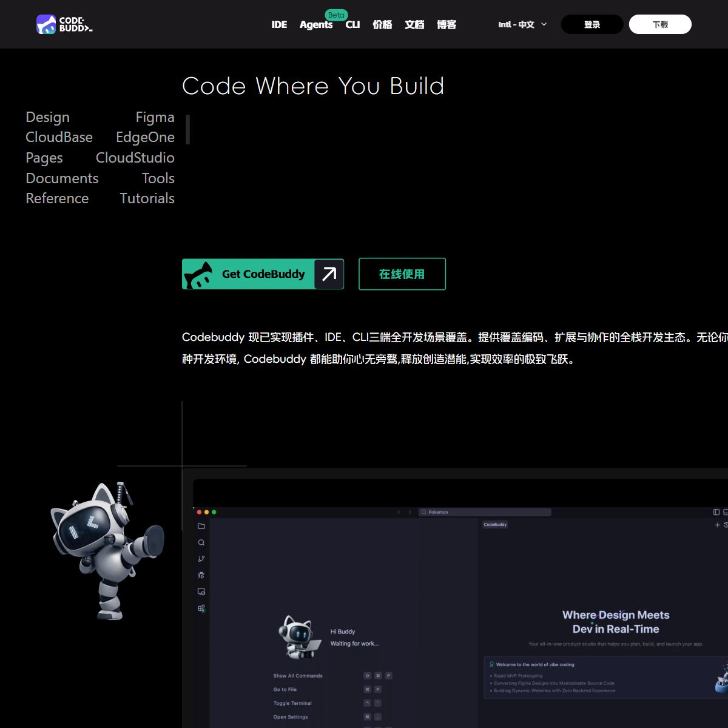The image size is (728, 728).
Task: Click the Where Design Meets Dev in Real-Time text
Action: (x=616, y=622)
